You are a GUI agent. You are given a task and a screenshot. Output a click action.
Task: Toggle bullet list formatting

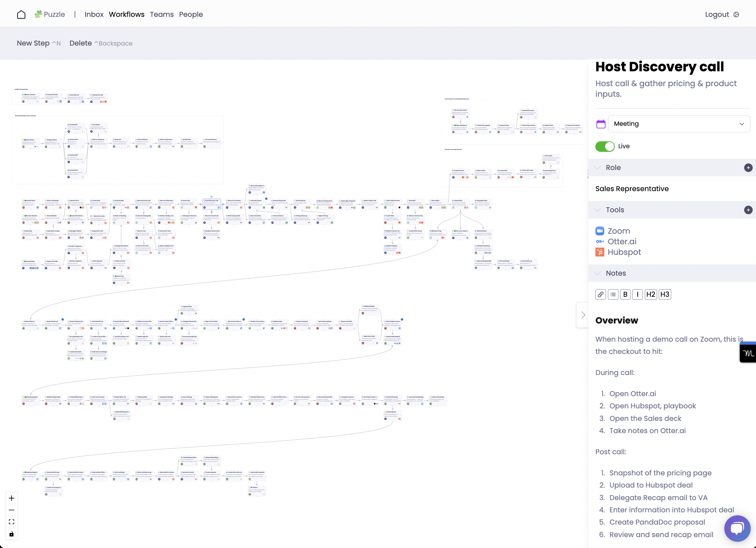613,294
